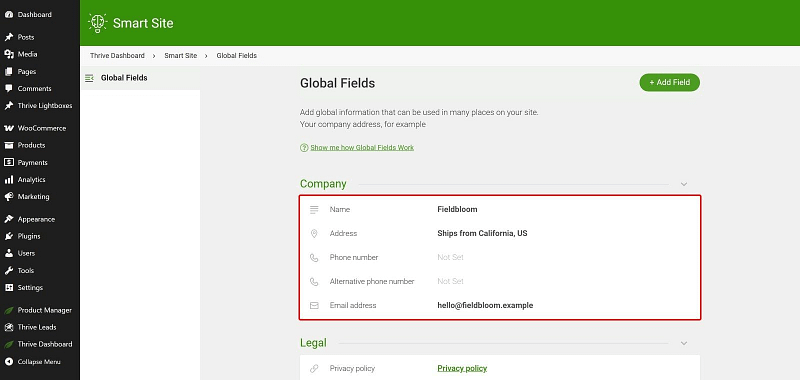The image size is (800, 380).
Task: Click the Privacy policy link icon
Action: click(x=314, y=368)
